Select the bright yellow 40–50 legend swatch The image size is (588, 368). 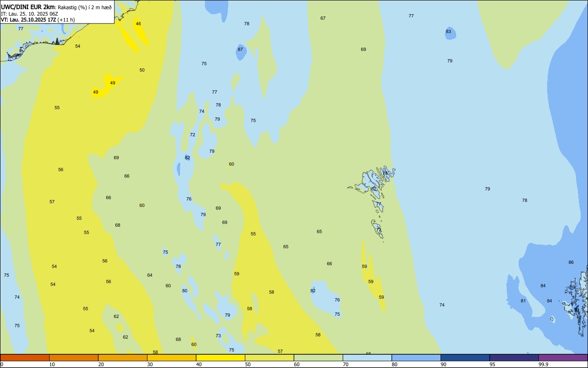click(x=220, y=357)
